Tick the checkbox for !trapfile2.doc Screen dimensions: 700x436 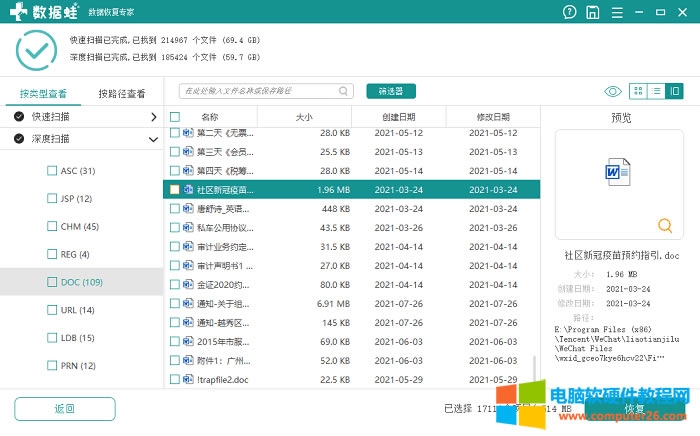click(175, 379)
